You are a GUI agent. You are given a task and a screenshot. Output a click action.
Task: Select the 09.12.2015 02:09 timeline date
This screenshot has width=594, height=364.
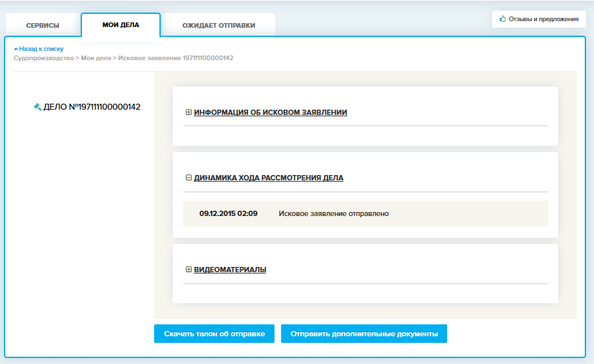228,214
